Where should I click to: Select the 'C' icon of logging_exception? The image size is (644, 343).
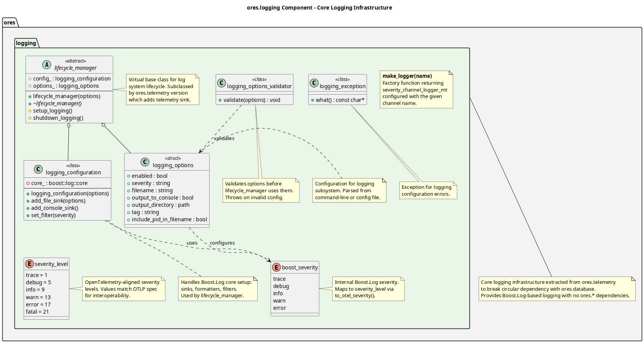click(314, 83)
